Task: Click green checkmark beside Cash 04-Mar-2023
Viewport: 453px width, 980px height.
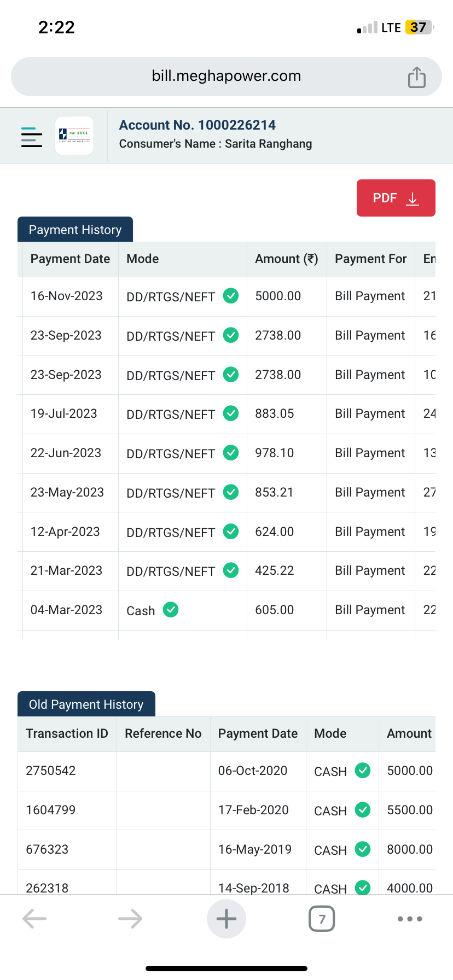Action: click(x=171, y=609)
